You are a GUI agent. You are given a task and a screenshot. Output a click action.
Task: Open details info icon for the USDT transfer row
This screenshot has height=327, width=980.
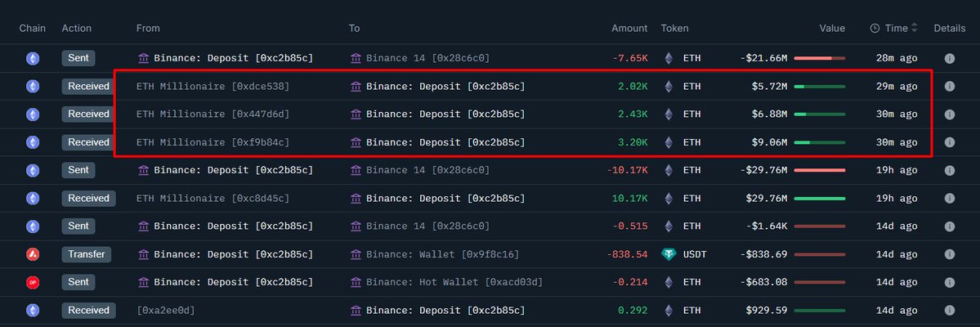coord(950,254)
